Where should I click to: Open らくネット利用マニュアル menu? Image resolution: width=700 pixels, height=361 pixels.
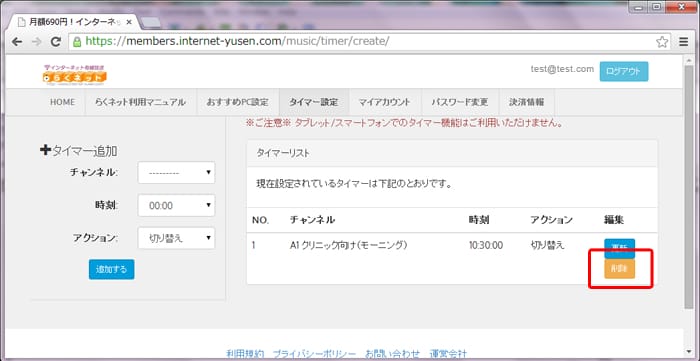[140, 102]
